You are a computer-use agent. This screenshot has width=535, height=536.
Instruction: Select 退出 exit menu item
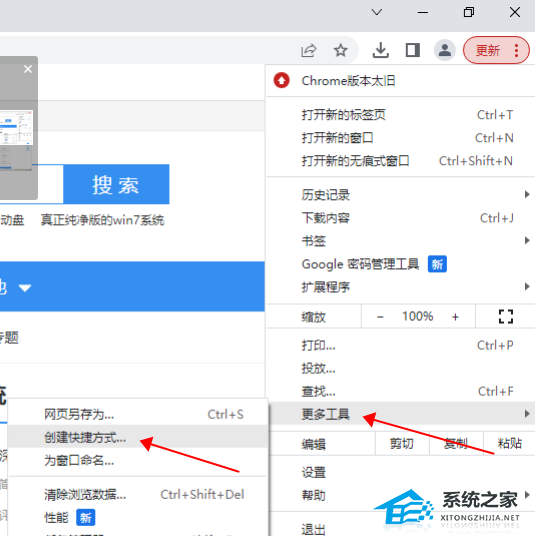(x=401, y=528)
